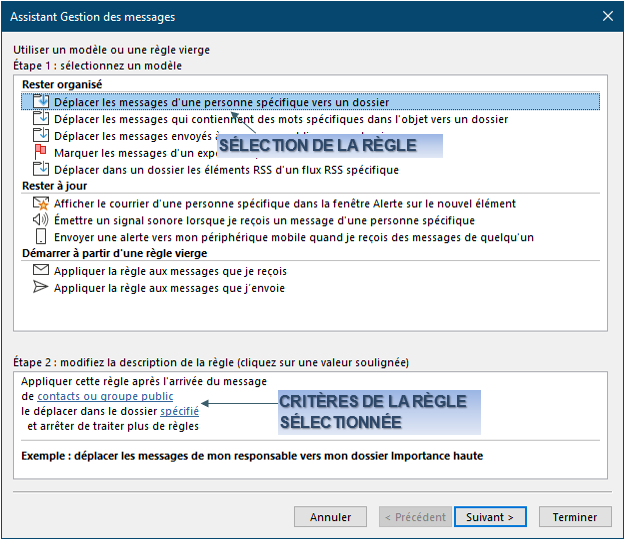The height and width of the screenshot is (540, 625).
Task: Close the Assistant Gestion des messages dialog
Action: (607, 15)
